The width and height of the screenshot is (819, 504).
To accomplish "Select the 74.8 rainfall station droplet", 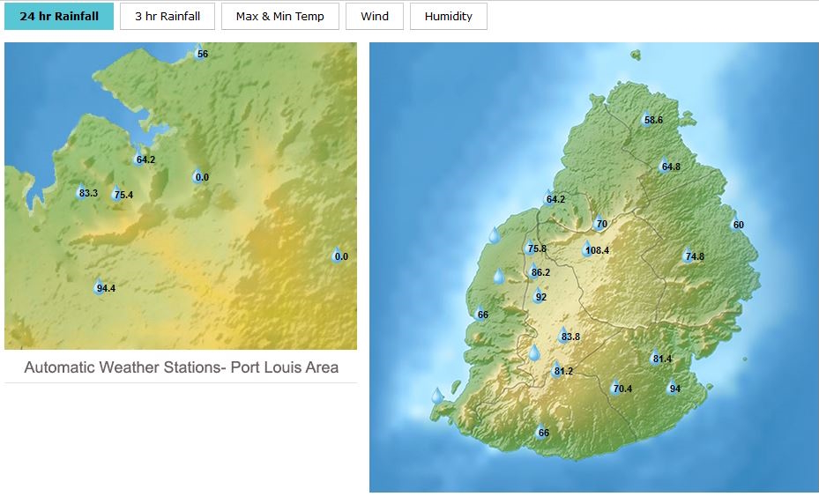I will [688, 256].
